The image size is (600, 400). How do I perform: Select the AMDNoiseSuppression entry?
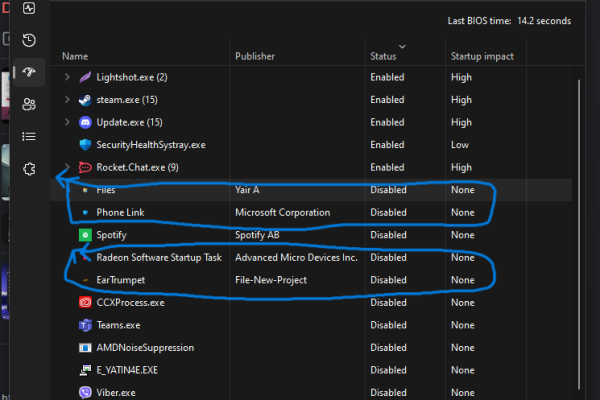(x=145, y=348)
